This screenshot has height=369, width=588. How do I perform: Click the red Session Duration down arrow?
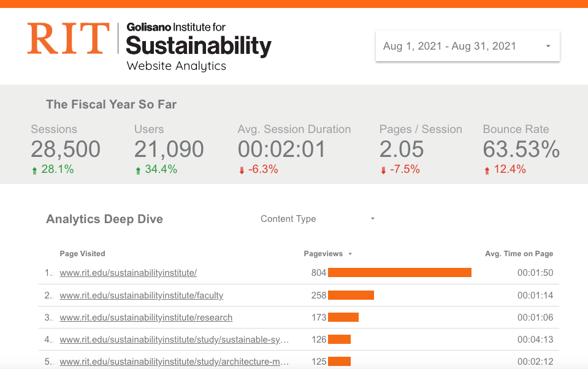[242, 170]
